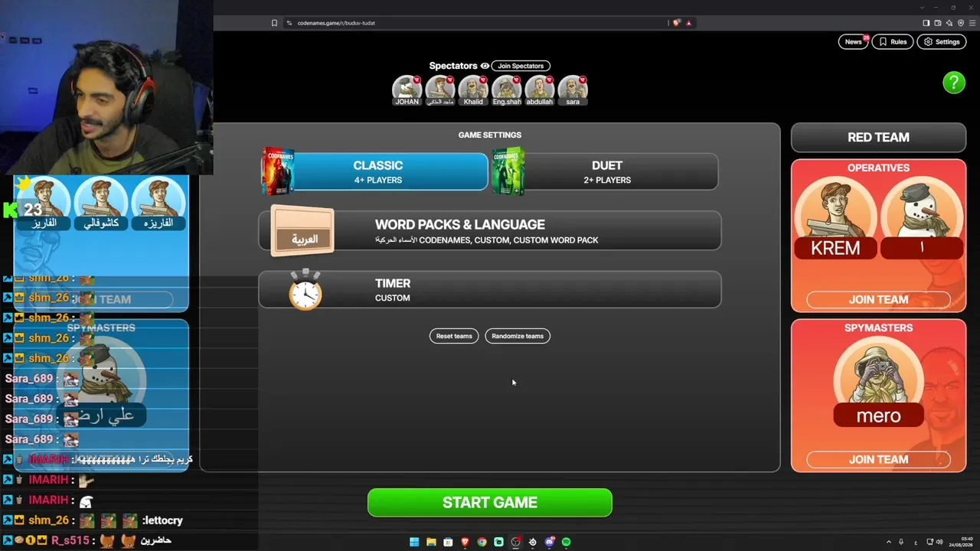Open the Brave Leo AI sparkle icon
The image size is (980, 551).
[949, 23]
